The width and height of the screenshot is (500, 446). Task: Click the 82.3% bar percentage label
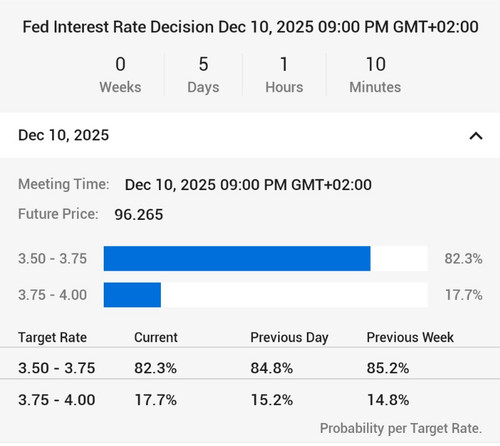463,259
